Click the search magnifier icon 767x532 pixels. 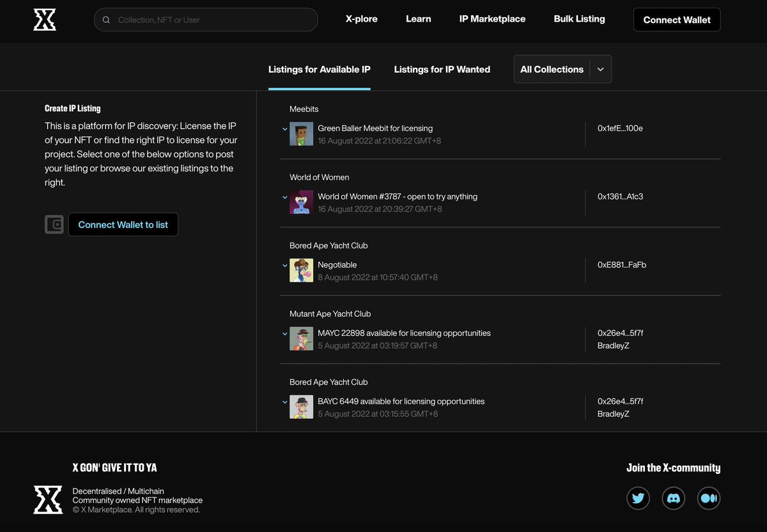coord(106,20)
